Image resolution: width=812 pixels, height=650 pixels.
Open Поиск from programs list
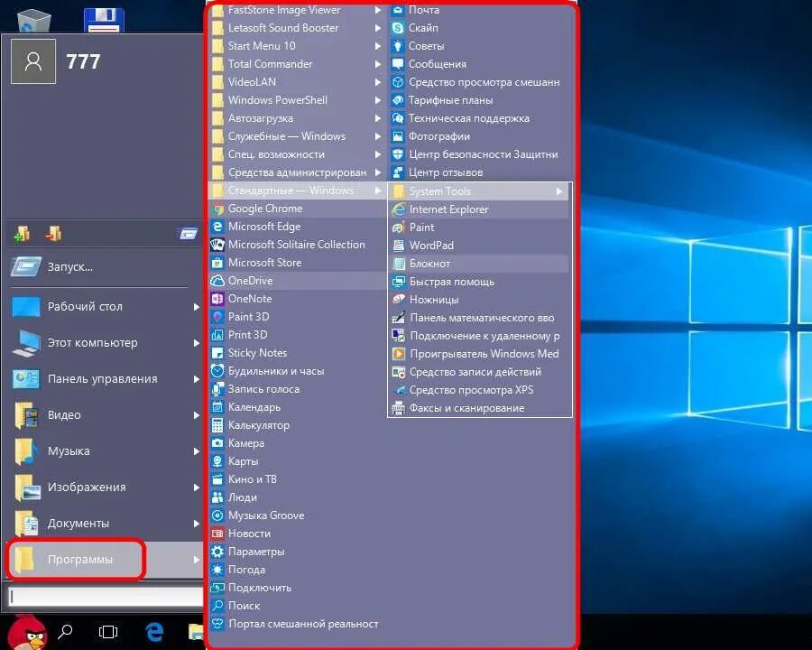[x=297, y=606]
